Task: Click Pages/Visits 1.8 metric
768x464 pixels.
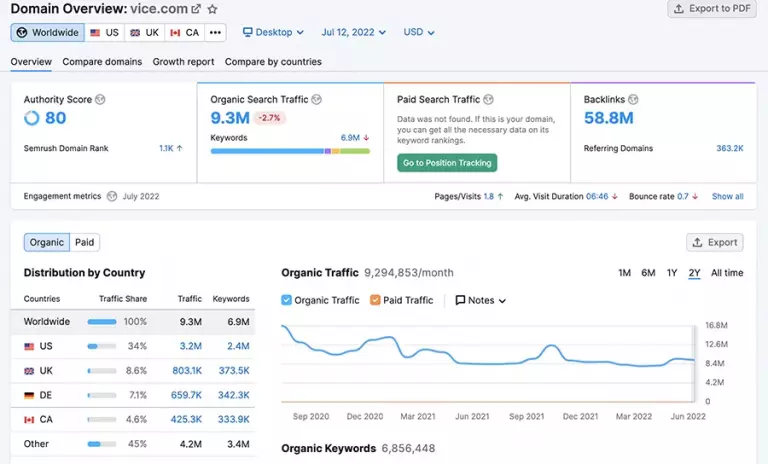Action: [x=469, y=196]
